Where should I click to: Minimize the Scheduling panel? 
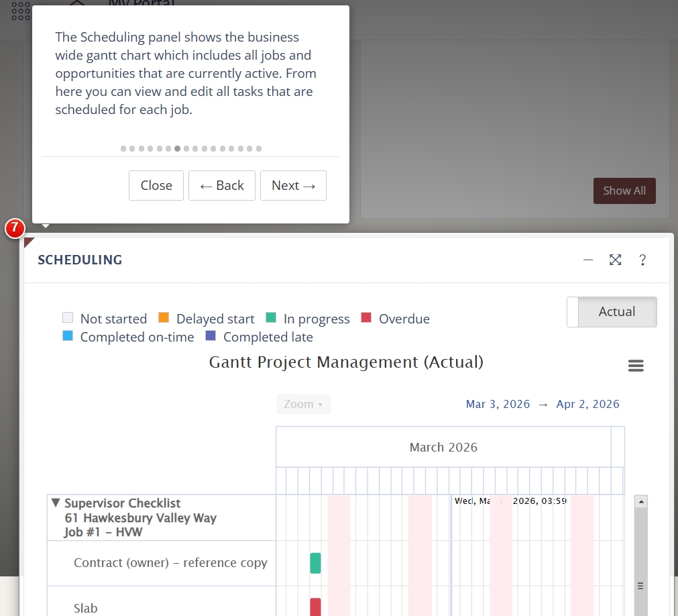click(x=588, y=260)
